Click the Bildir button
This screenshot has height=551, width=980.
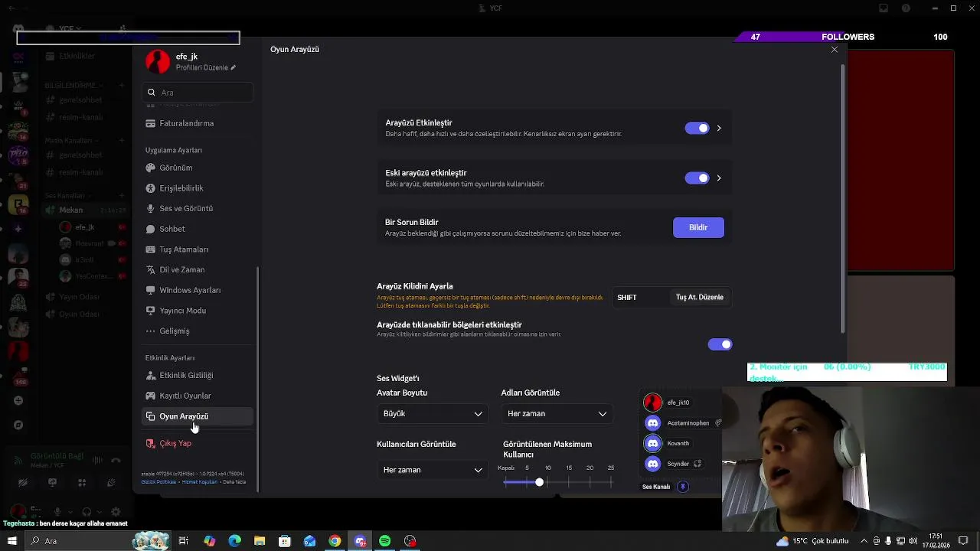(x=698, y=227)
